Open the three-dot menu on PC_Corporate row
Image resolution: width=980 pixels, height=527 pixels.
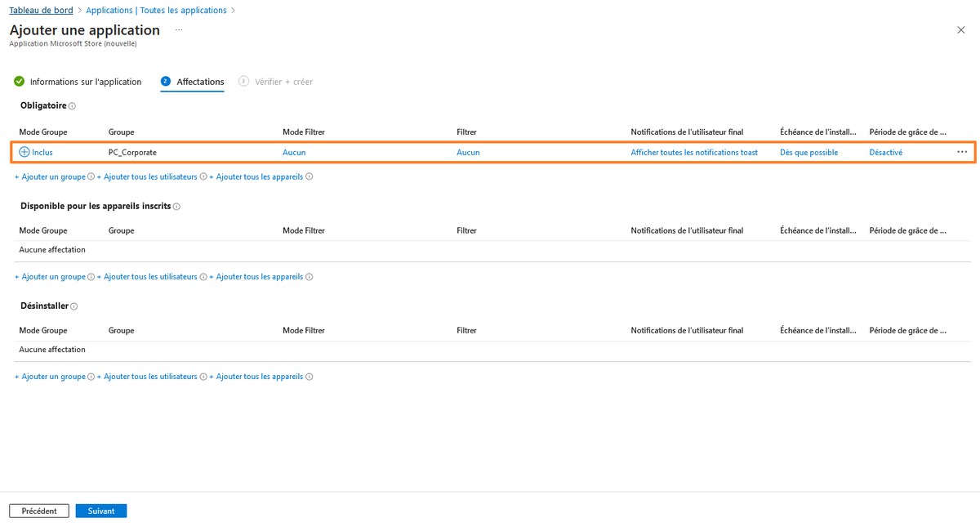click(962, 152)
